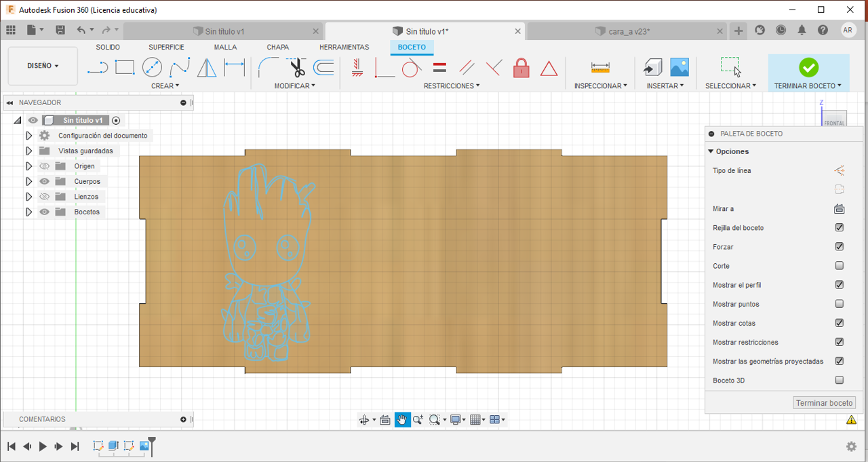Screen dimensions: 868x462
Task: Open notifications bell icon
Action: 802,30
